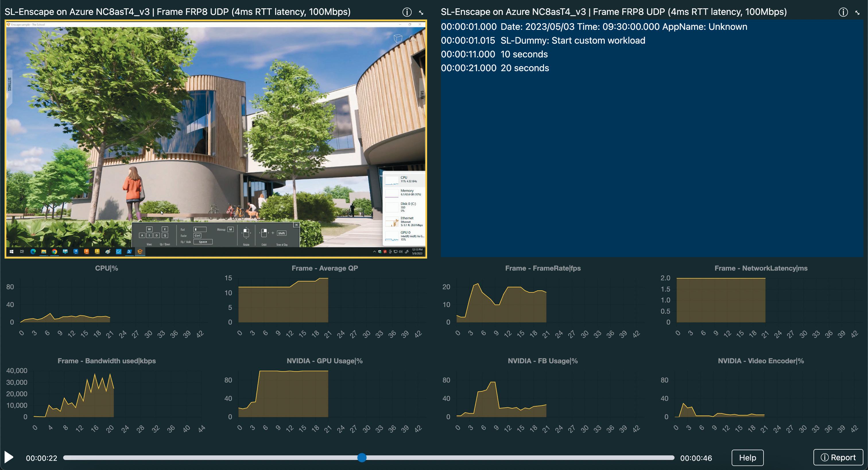Click the Enscape 3D cube view icon

click(398, 38)
